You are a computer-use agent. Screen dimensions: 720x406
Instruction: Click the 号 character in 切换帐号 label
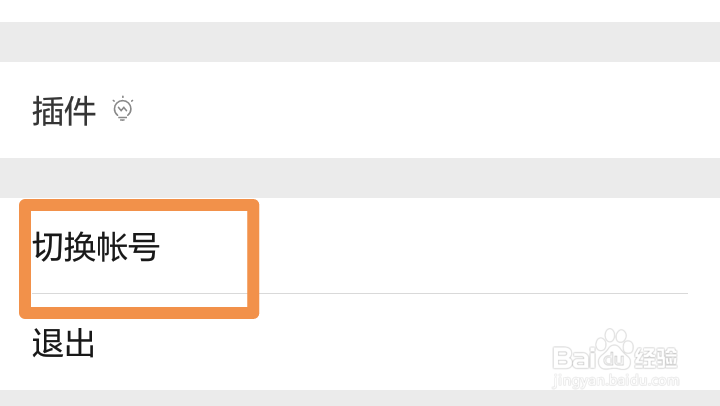click(144, 246)
